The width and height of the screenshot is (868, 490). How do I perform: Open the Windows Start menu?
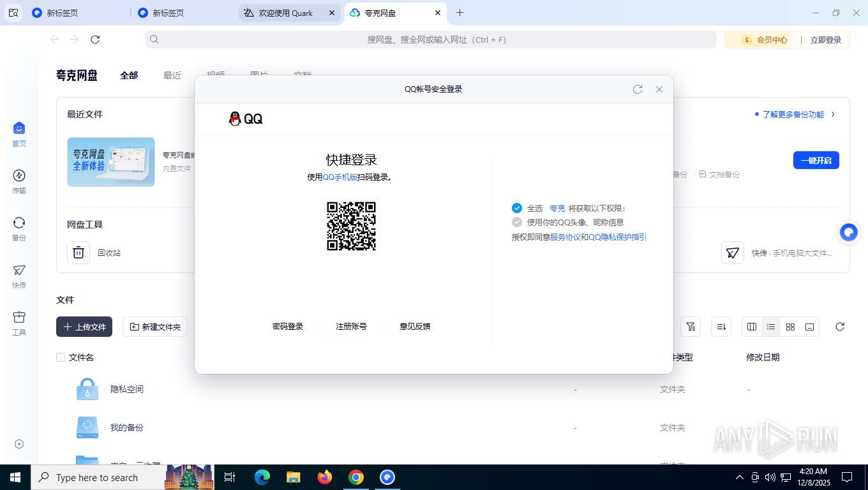15,477
